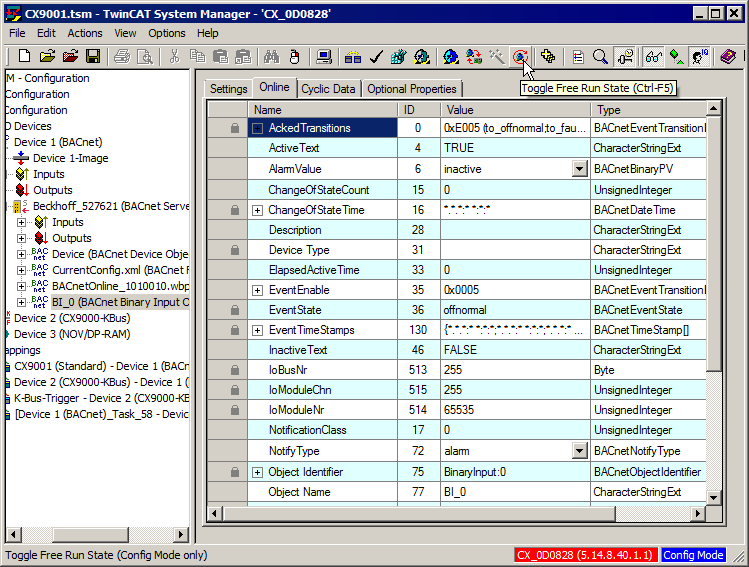Click the green and black diamonds toolbar icon
The width and height of the screenshot is (749, 567).
pos(676,57)
